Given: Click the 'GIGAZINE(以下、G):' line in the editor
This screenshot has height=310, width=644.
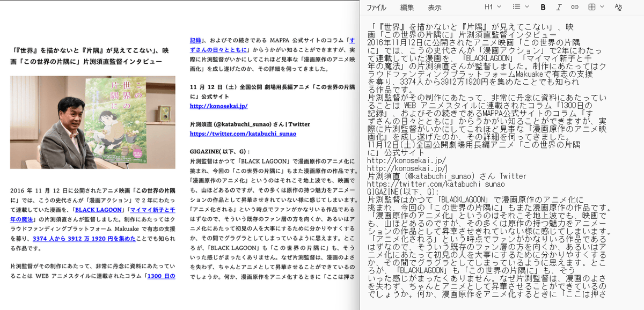Looking at the screenshot, I should [x=403, y=191].
